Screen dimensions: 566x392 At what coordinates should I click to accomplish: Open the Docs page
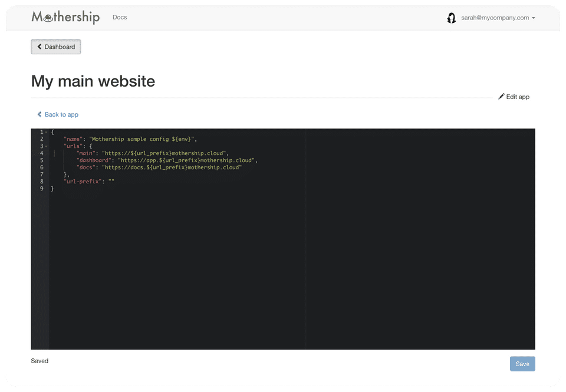click(x=120, y=17)
